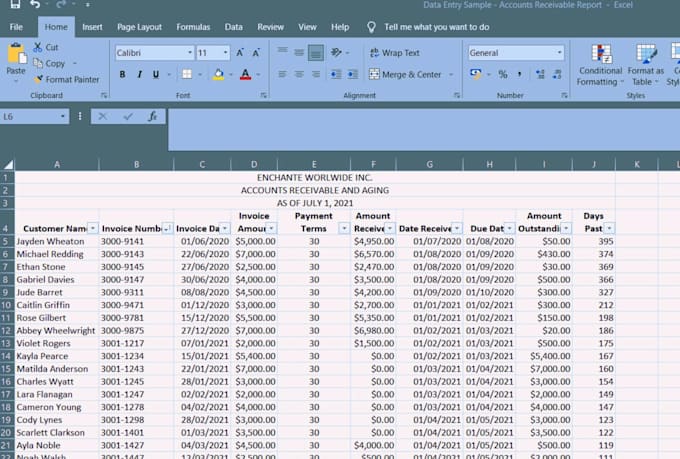Open Conditional Formatting menu
The width and height of the screenshot is (680, 459).
click(x=600, y=65)
